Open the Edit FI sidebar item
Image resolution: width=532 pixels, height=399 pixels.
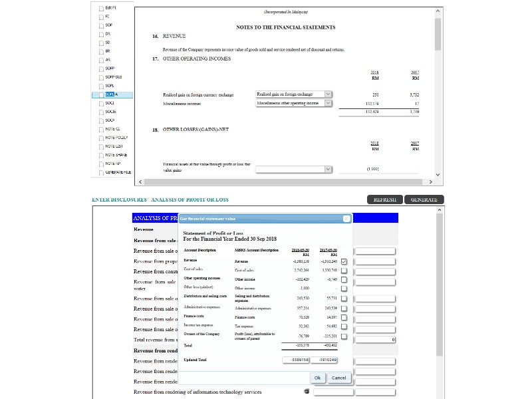pyautogui.click(x=110, y=7)
